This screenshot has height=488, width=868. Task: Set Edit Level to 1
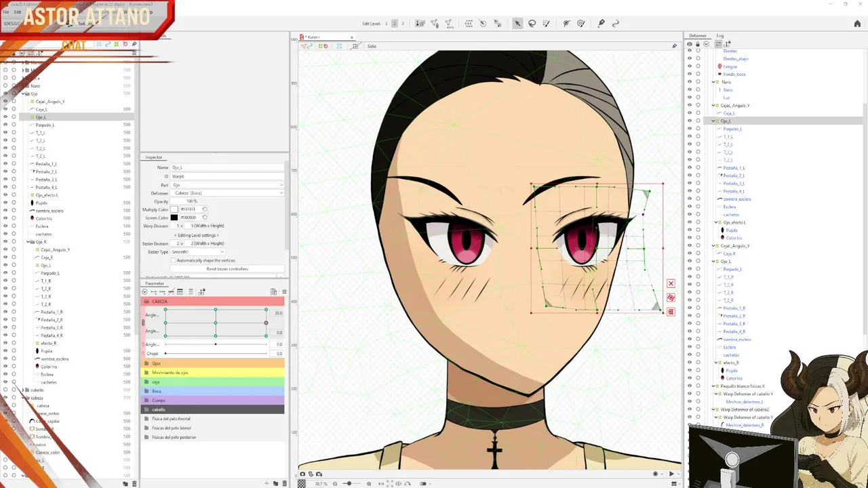pyautogui.click(x=387, y=24)
